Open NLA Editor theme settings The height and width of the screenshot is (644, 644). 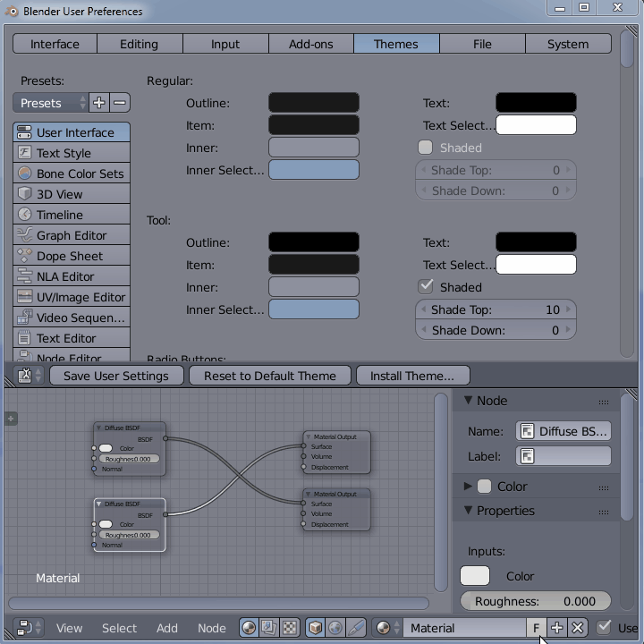72,276
